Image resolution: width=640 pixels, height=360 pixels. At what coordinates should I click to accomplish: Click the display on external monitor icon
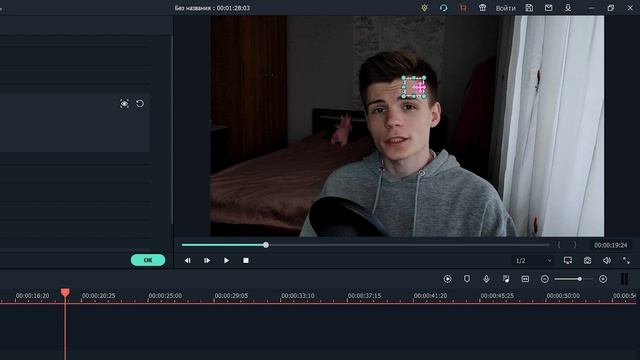568,260
